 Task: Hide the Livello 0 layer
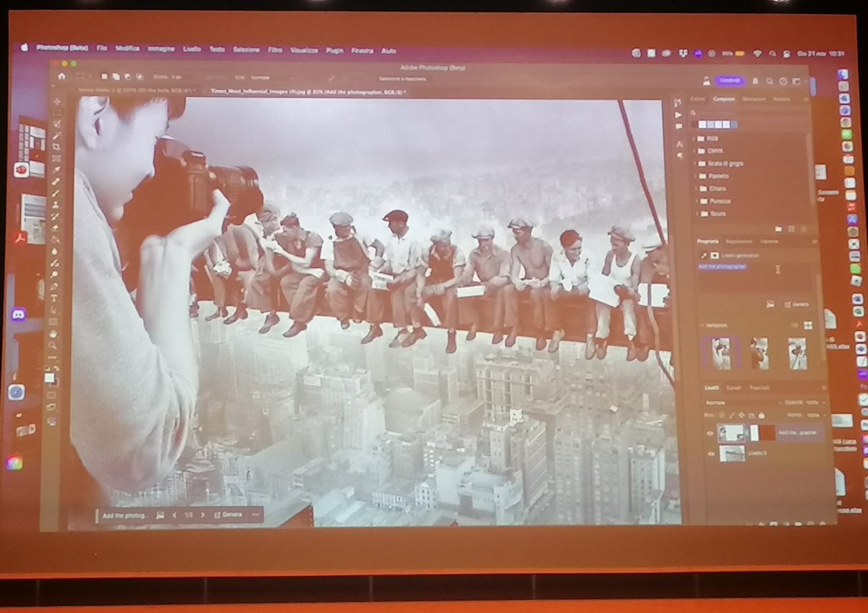click(x=711, y=454)
